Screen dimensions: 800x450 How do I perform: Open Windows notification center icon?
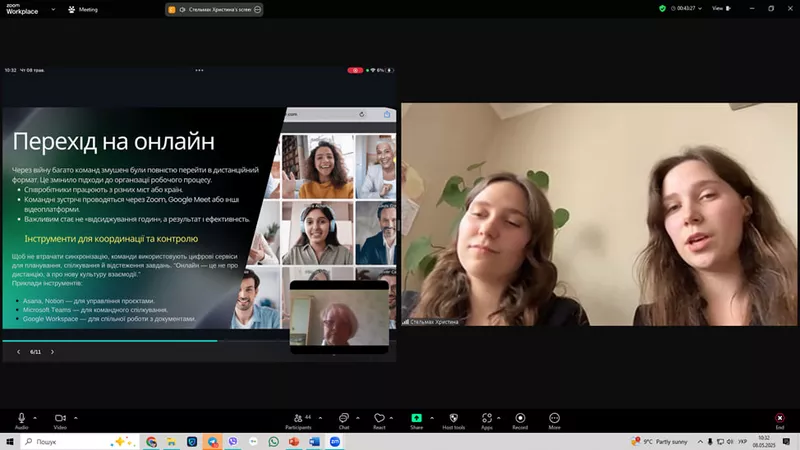click(786, 442)
